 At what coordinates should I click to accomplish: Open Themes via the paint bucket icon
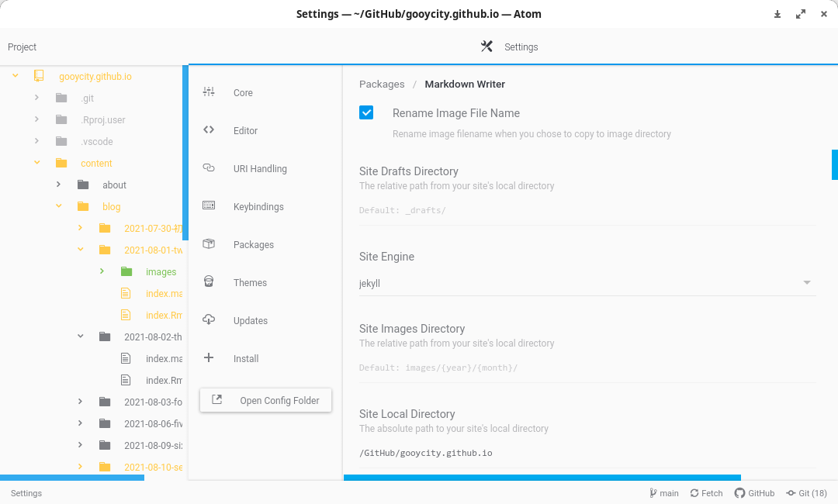coord(209,281)
